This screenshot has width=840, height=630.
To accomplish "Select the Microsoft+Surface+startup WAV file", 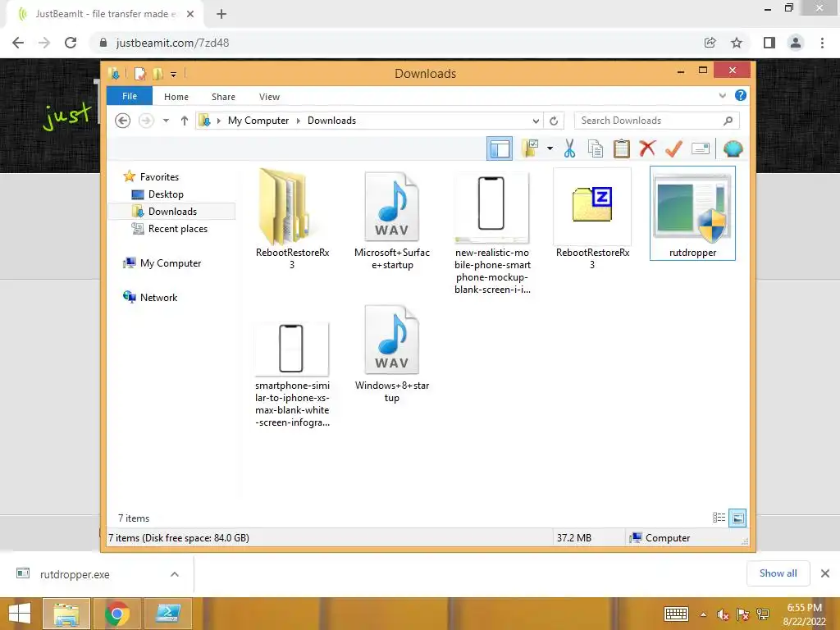I will [x=392, y=220].
